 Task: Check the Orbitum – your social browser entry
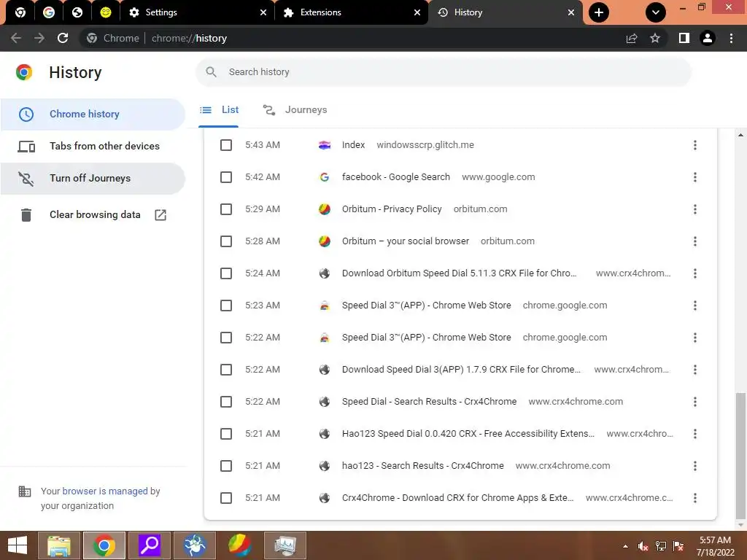(226, 241)
